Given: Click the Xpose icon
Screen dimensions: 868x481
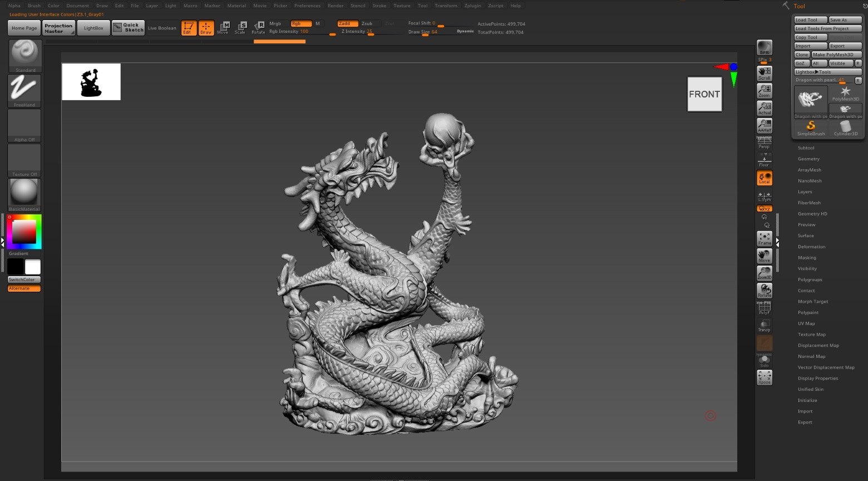Looking at the screenshot, I should pos(764,377).
